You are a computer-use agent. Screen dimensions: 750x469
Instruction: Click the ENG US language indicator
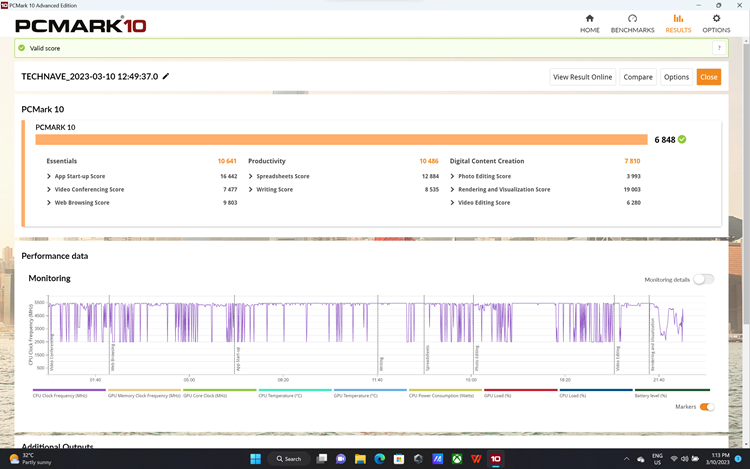tap(657, 459)
